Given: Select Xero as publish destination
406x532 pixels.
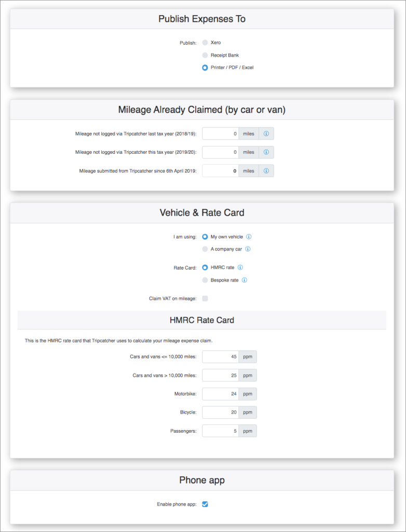Looking at the screenshot, I should (x=205, y=43).
